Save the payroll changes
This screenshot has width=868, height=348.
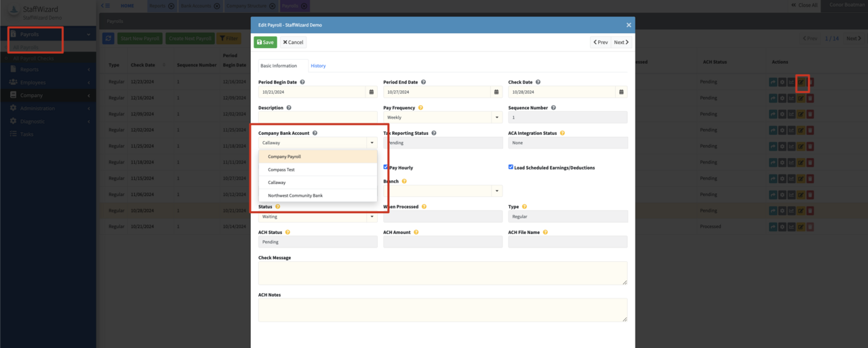tap(266, 42)
